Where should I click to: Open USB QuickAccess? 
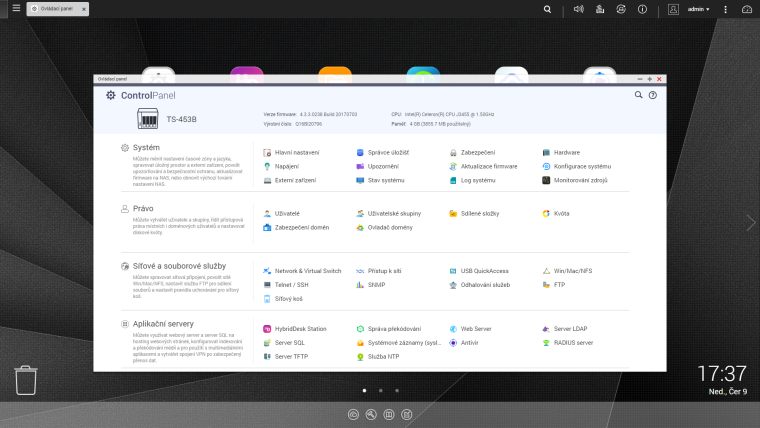pyautogui.click(x=479, y=271)
